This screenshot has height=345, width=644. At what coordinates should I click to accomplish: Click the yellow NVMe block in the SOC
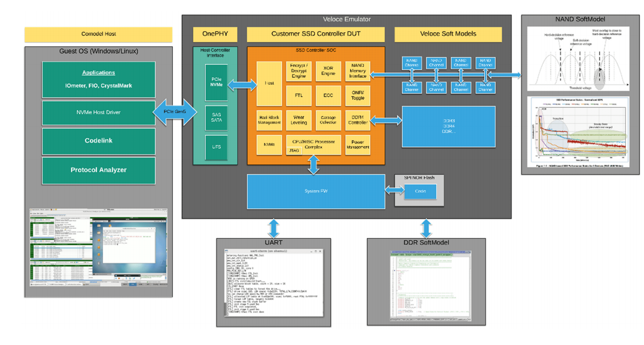click(x=269, y=145)
